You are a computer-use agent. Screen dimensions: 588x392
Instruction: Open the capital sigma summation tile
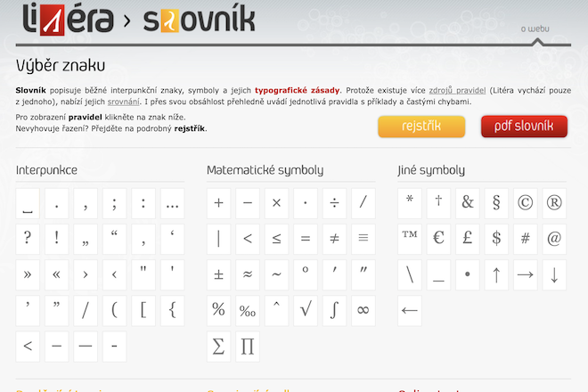point(219,346)
